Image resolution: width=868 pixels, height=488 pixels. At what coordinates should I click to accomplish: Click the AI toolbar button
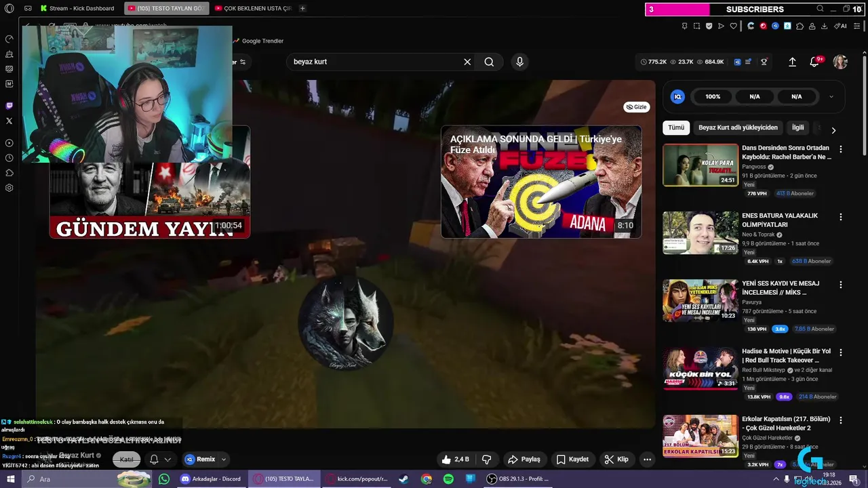[x=841, y=26]
